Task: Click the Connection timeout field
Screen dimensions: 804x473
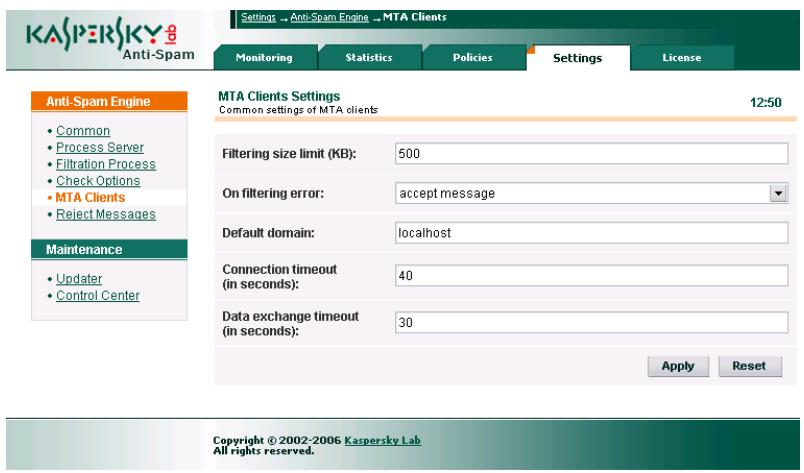Action: pyautogui.click(x=591, y=275)
